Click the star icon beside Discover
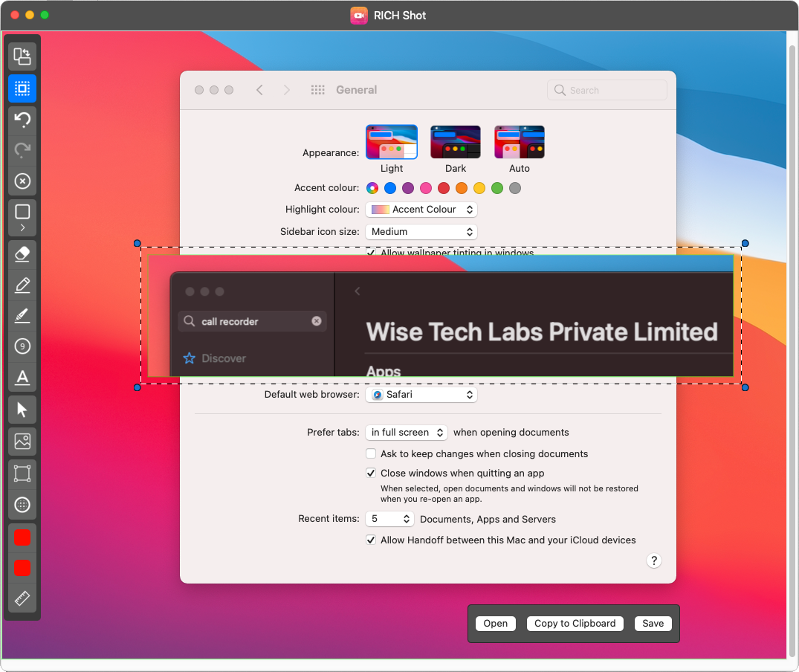 click(189, 358)
